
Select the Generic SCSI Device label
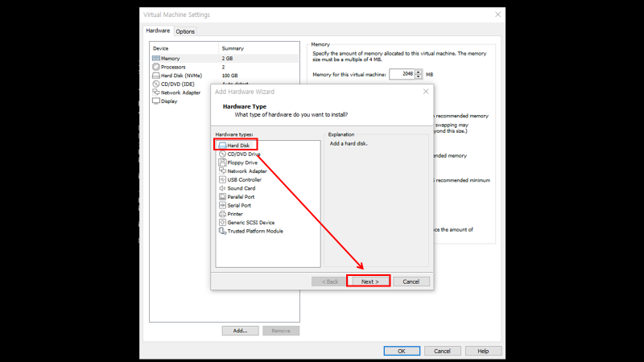(x=251, y=223)
